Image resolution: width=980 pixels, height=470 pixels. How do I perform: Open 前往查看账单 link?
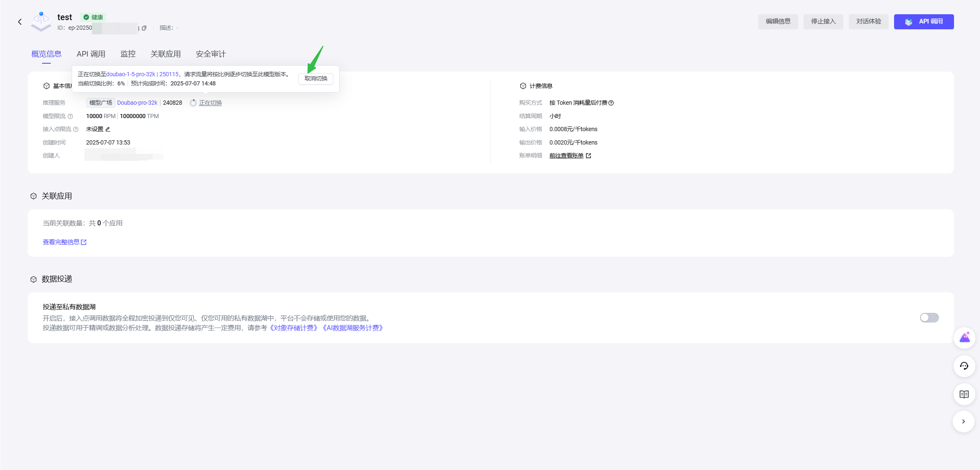[x=566, y=156]
